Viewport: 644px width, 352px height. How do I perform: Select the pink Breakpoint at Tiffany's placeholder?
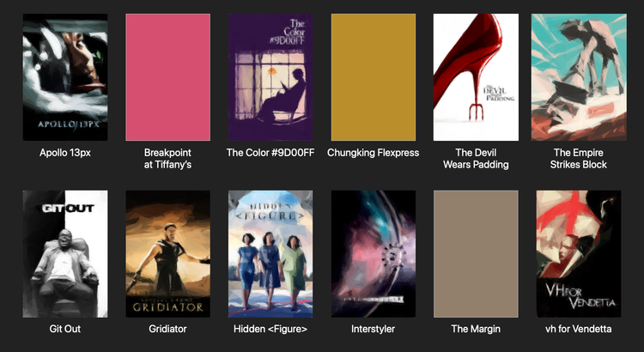[168, 77]
